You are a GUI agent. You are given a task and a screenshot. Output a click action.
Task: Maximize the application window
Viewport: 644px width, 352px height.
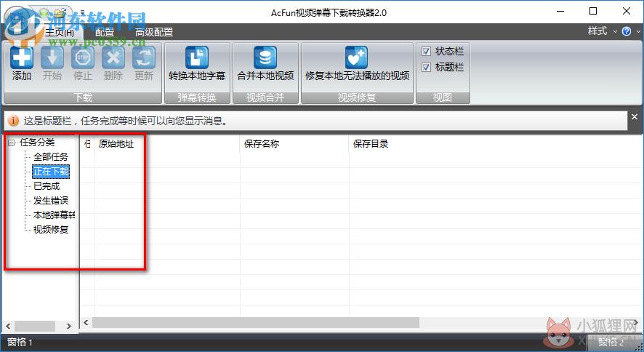[x=593, y=11]
